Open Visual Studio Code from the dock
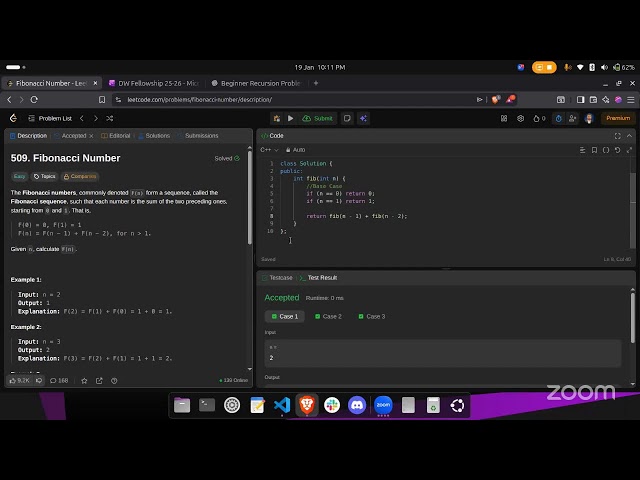This screenshot has height=480, width=640. click(x=282, y=405)
